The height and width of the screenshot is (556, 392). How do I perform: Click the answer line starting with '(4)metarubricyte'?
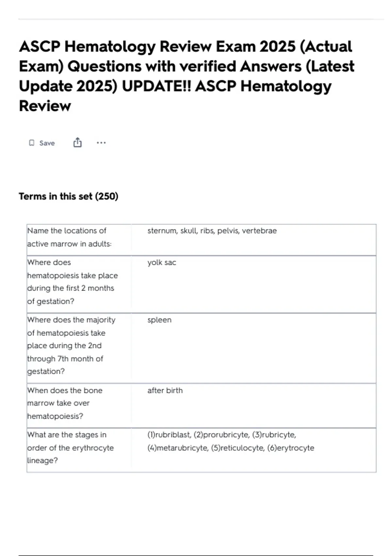(231, 448)
